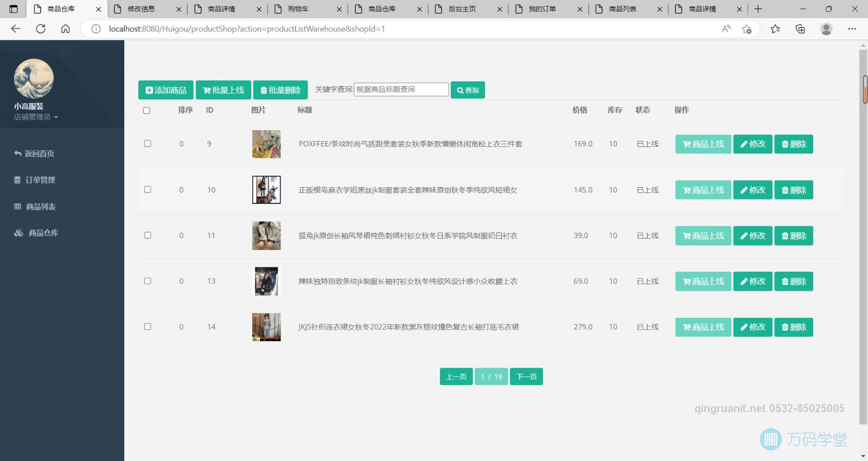The image size is (868, 461).
Task: Focus the keyword search input field
Action: [401, 89]
